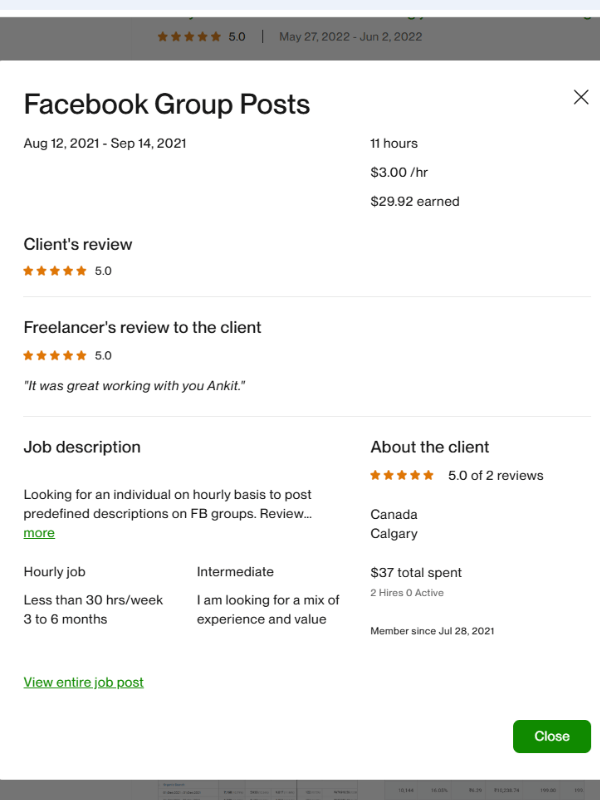Click the '$29.92 earned' text
This screenshot has width=600, height=800.
pos(415,201)
